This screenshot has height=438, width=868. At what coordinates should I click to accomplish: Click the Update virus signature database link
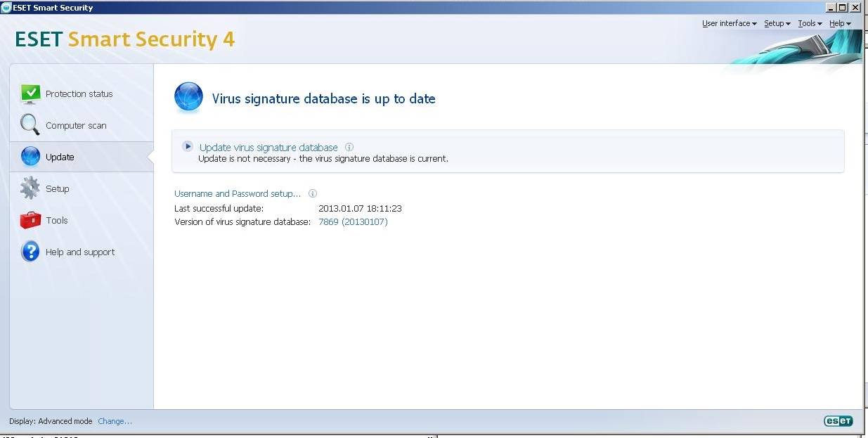coord(268,148)
